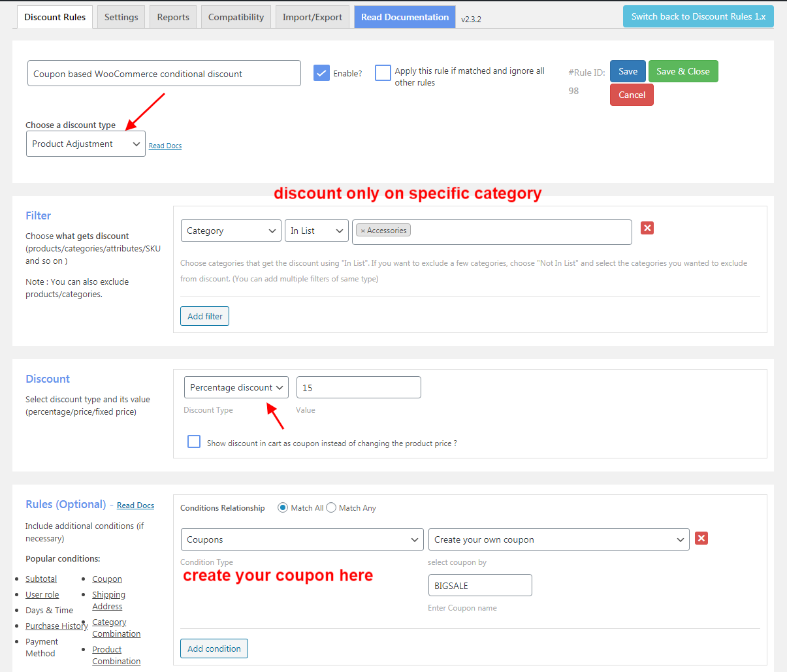Click 'Switch back to Discount Rules 1.x'

[x=698, y=16]
